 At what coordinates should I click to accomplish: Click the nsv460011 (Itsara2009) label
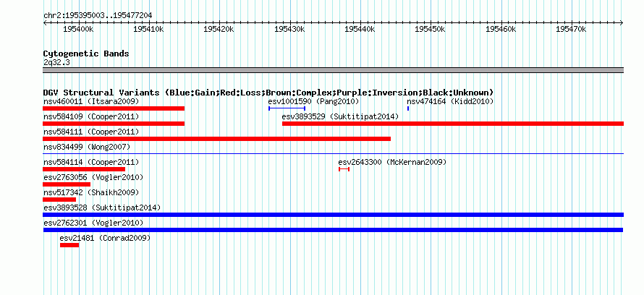tap(91, 101)
